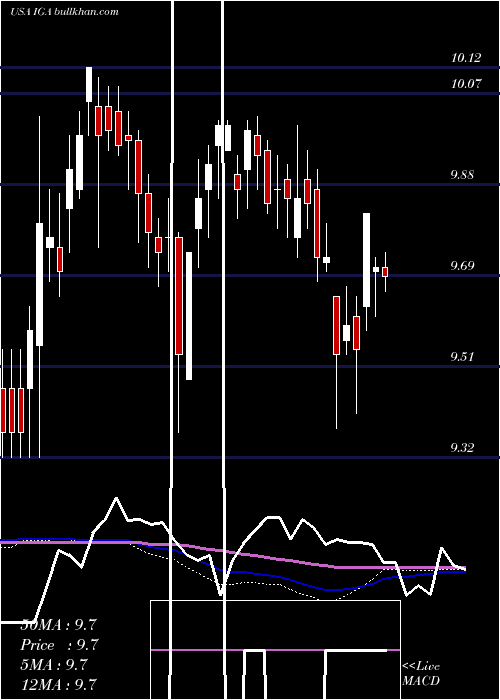This screenshot has height=700, width=500.
Task: Click the 9.32 price level label
Action: tap(462, 448)
